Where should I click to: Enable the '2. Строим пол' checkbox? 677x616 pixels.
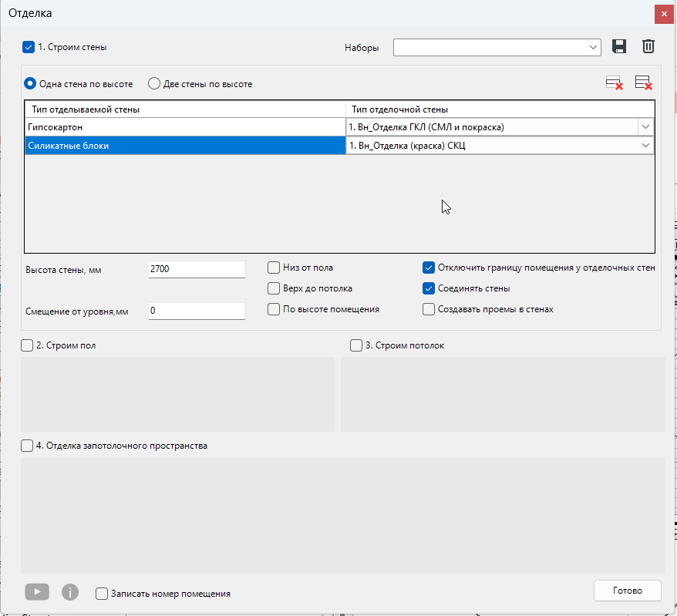(x=27, y=345)
